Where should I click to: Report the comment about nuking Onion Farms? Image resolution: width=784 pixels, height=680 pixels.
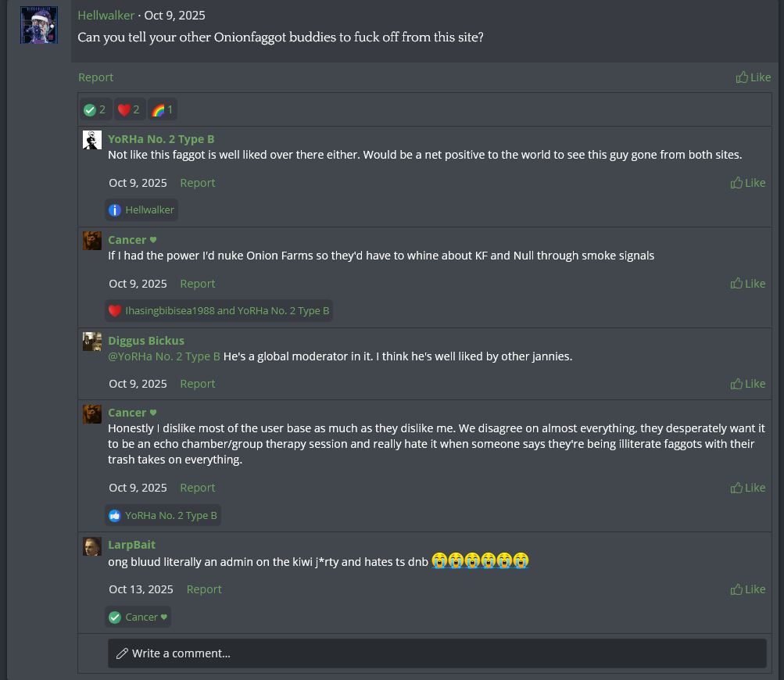pyautogui.click(x=197, y=284)
